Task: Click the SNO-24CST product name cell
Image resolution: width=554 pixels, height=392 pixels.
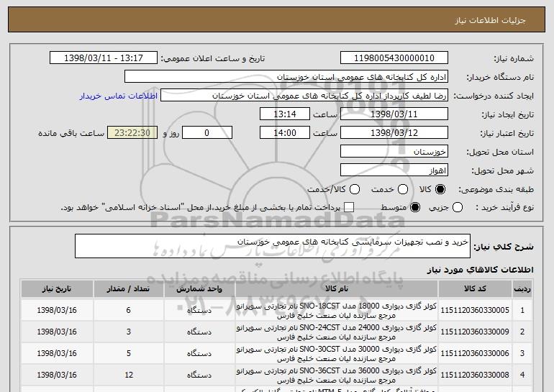Action: coord(337,332)
